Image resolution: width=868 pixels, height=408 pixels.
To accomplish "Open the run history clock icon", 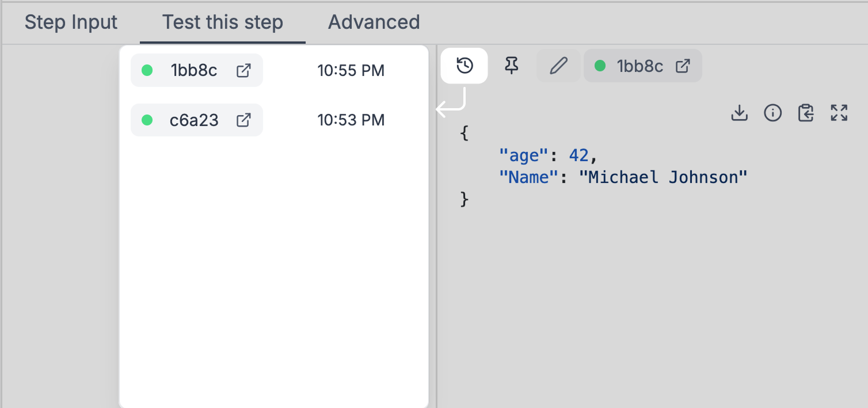I will 464,66.
